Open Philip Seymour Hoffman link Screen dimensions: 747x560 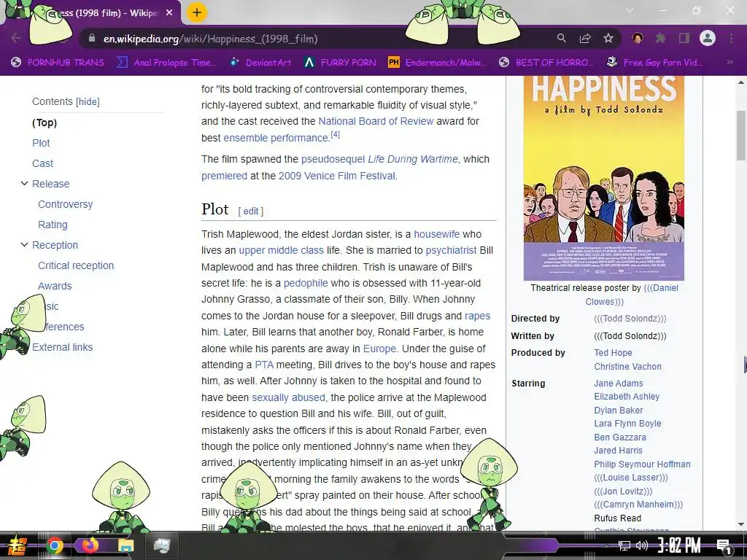point(642,464)
